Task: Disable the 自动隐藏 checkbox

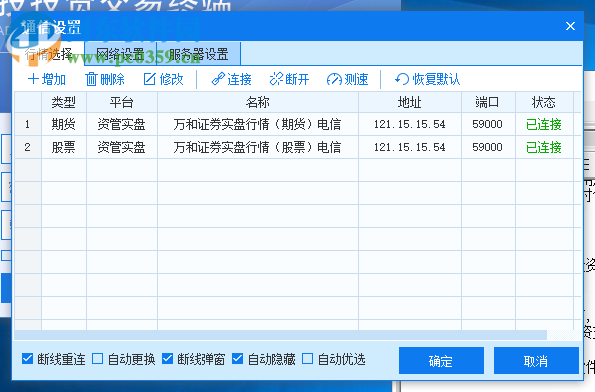Action: click(238, 359)
